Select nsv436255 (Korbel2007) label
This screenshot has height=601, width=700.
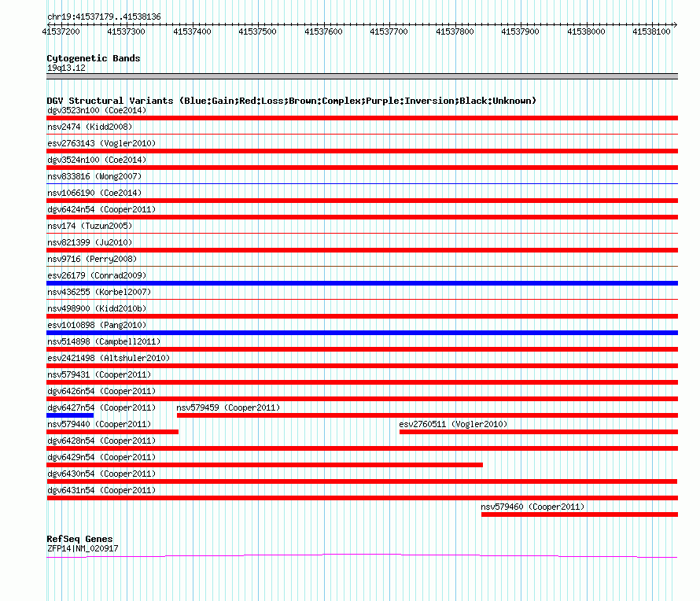pyautogui.click(x=99, y=292)
